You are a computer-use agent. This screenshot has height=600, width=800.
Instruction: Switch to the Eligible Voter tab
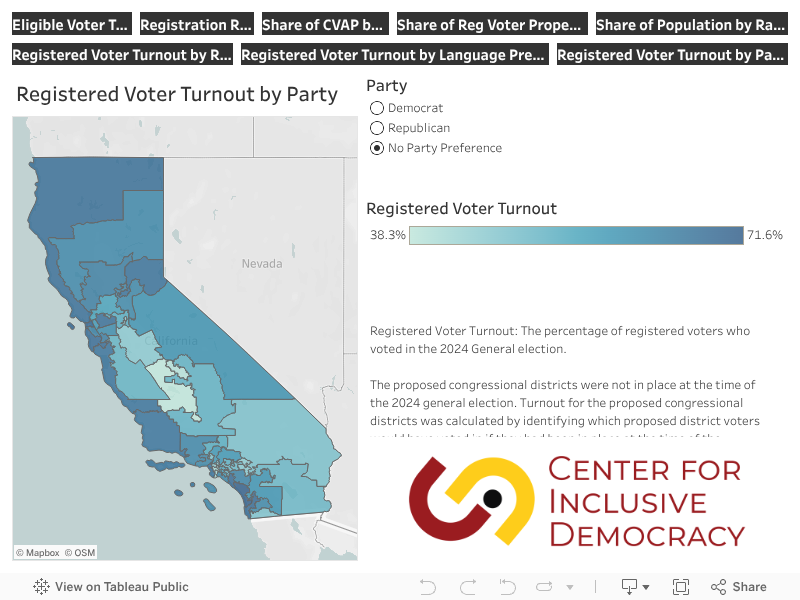[71, 25]
